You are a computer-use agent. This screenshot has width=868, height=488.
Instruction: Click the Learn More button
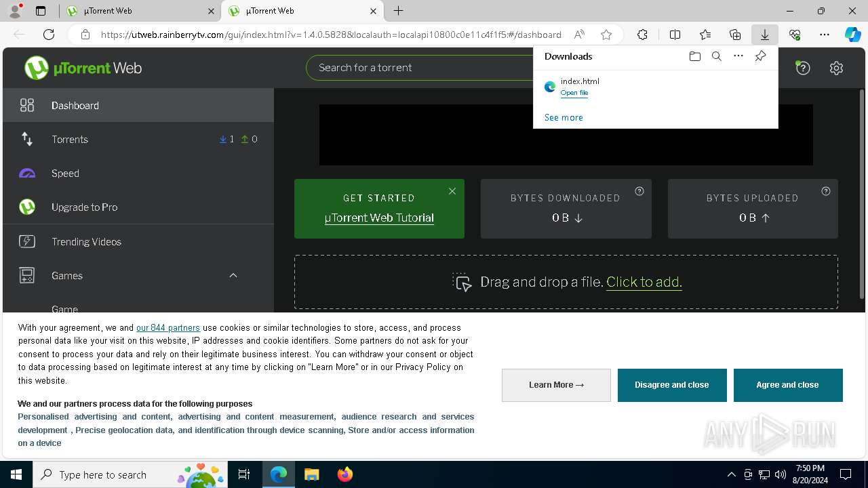(556, 385)
